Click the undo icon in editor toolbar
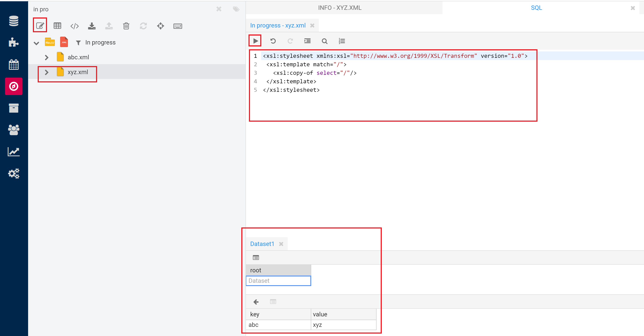Viewport: 644px width, 336px height. point(273,41)
